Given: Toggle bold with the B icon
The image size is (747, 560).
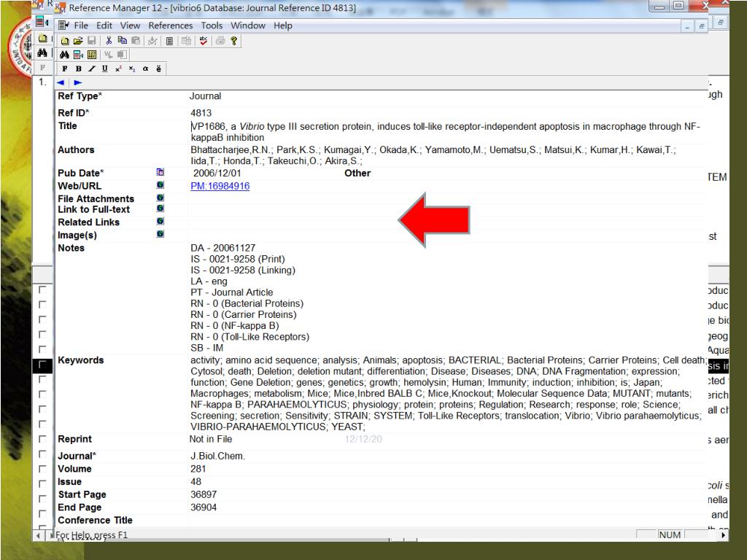Looking at the screenshot, I should 78,69.
